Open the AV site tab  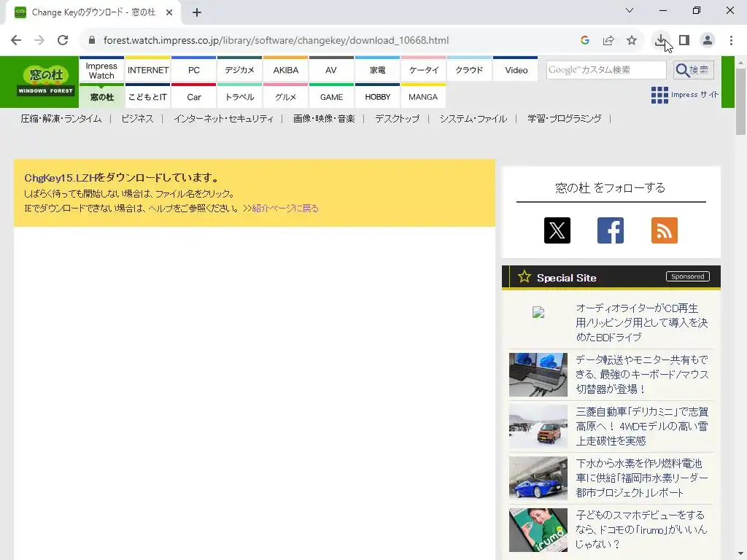coord(331,70)
